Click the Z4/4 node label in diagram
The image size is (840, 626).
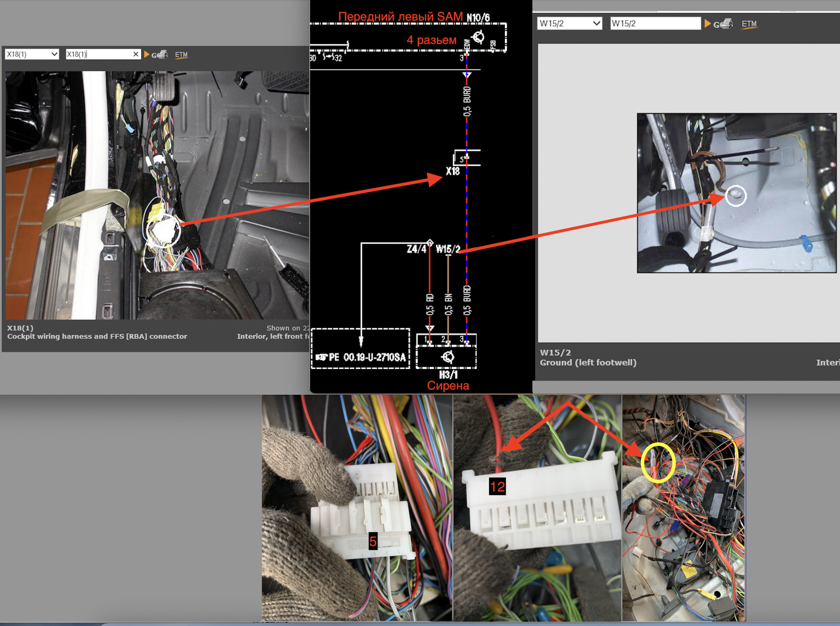coord(416,249)
